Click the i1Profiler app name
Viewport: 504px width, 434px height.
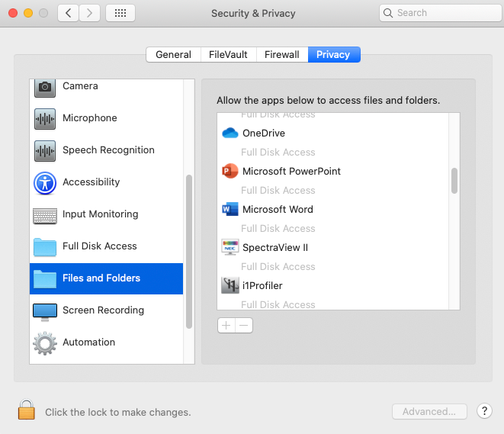click(262, 286)
